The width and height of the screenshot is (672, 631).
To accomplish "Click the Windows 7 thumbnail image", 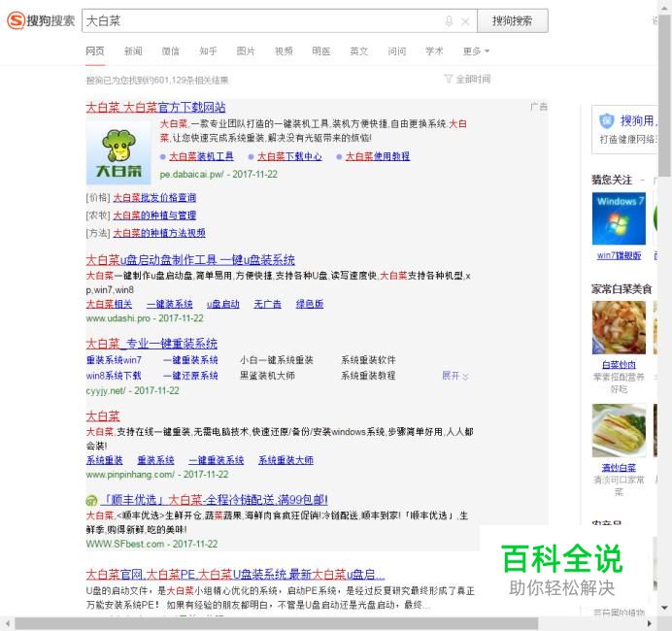I will pos(619,218).
